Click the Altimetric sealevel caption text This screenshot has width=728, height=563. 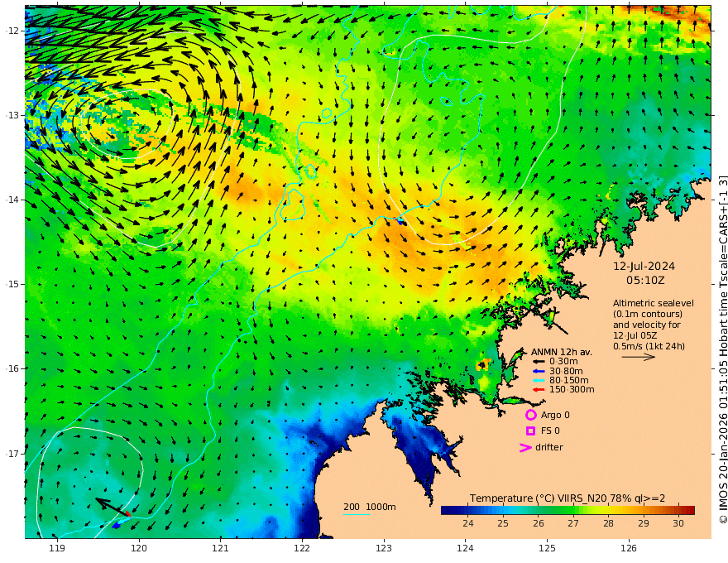[654, 303]
